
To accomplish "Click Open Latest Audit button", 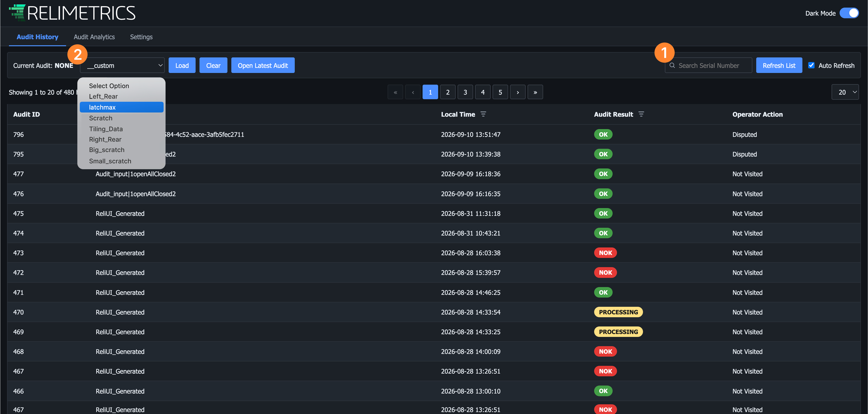I will coord(263,65).
